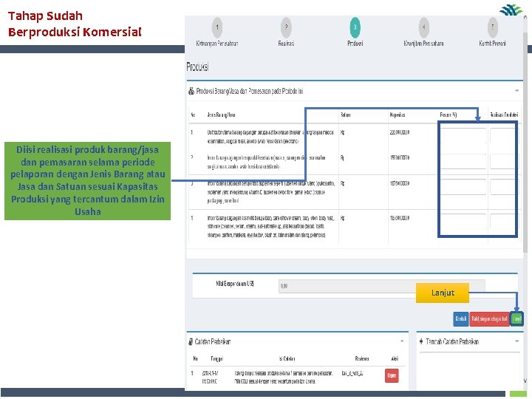
Task: Go to step 5 Kontak Person circle
Action: (493, 27)
